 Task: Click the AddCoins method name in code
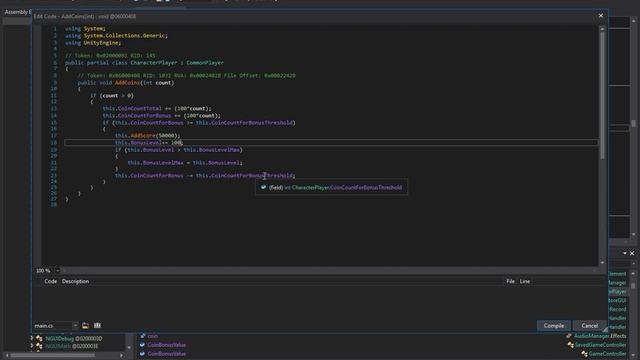tap(127, 82)
